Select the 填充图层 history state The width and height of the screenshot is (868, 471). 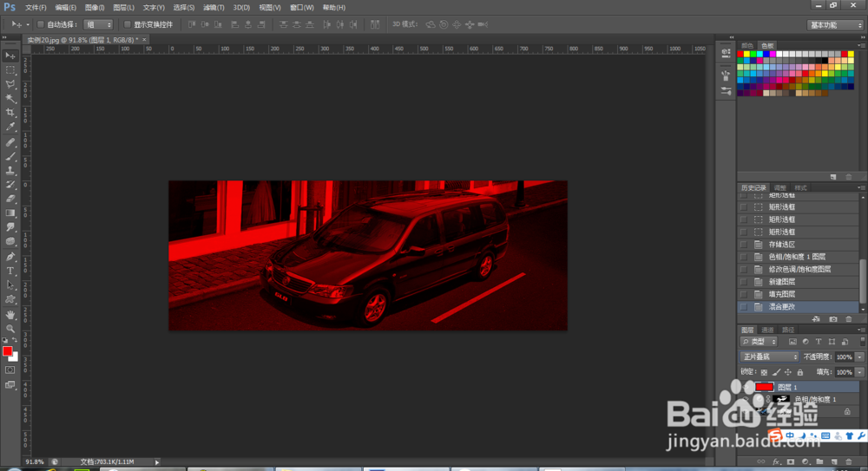(x=799, y=294)
